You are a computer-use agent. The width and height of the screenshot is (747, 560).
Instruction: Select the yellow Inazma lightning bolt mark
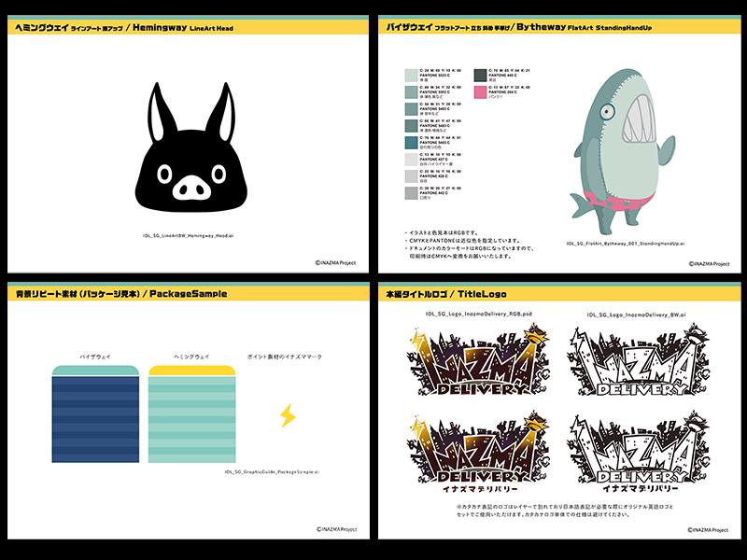point(288,415)
